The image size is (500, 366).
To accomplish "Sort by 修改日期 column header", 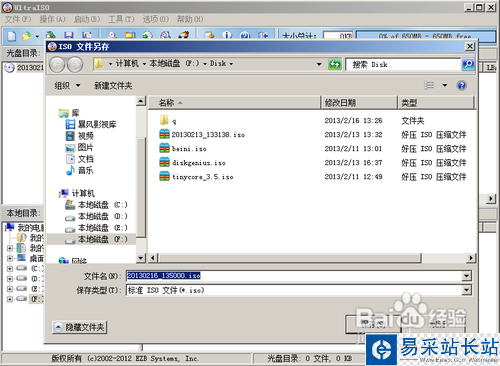I will [x=359, y=103].
